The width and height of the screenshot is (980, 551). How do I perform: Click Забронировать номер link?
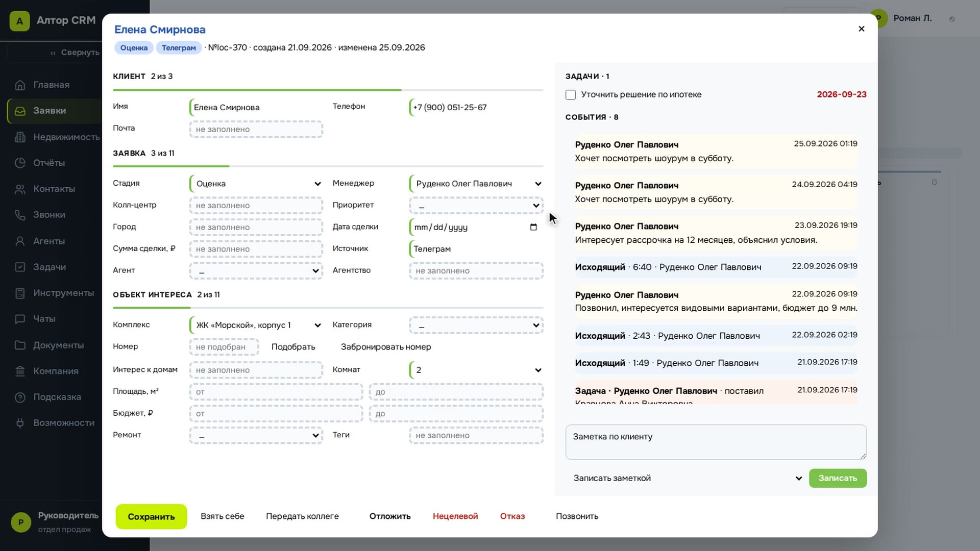[386, 347]
